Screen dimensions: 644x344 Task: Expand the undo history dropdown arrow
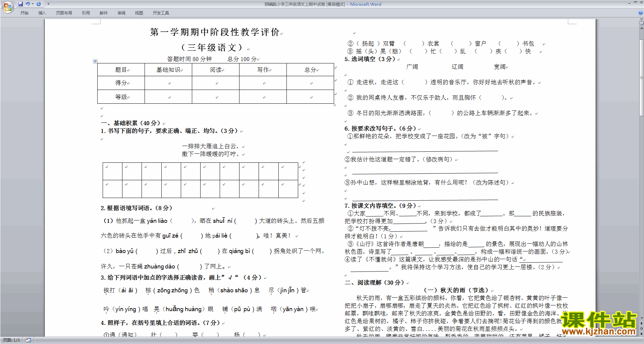click(x=33, y=4)
